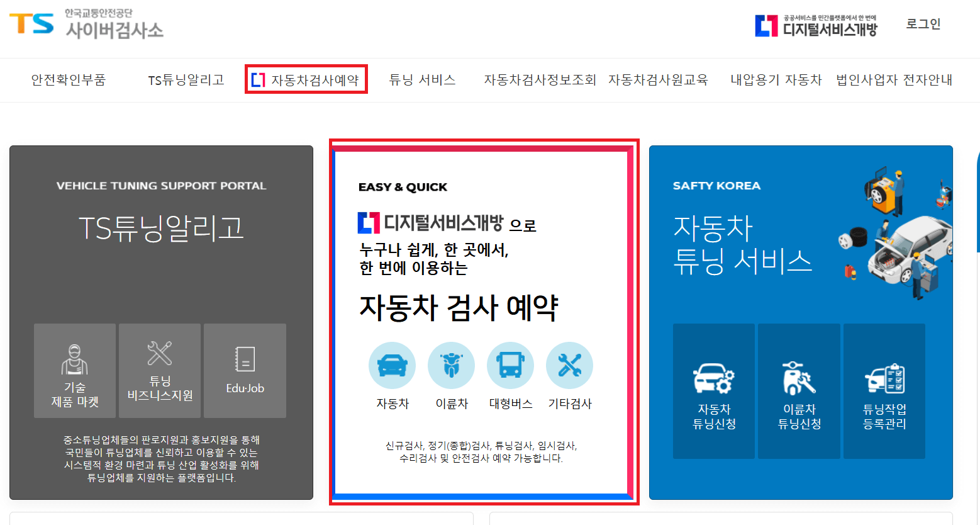The image size is (980, 525).
Task: Click the TS 사이버검사소 logo
Action: click(86, 24)
